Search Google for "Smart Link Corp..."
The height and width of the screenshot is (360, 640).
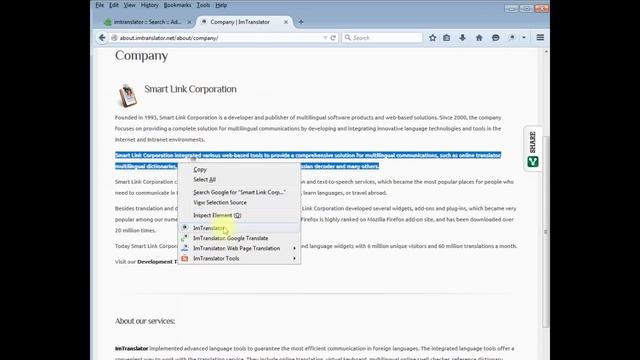pos(239,192)
